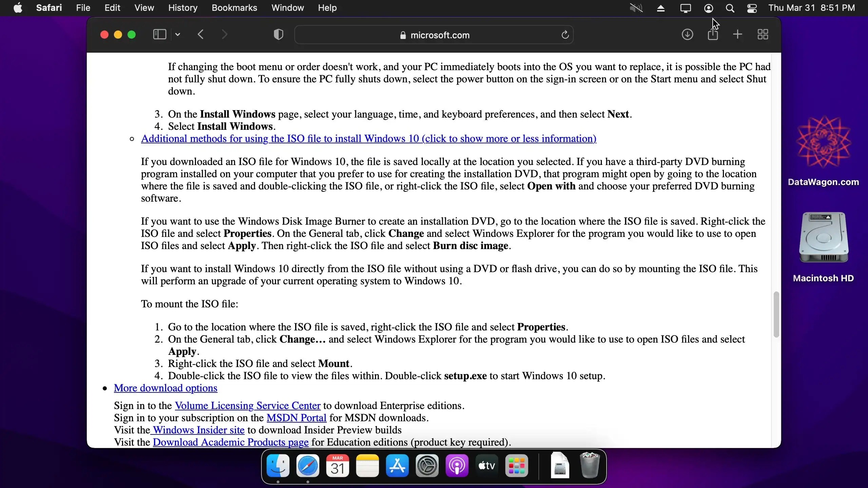Click the Safari sidebar toggle icon
Screen dimensions: 868x488
point(159,35)
